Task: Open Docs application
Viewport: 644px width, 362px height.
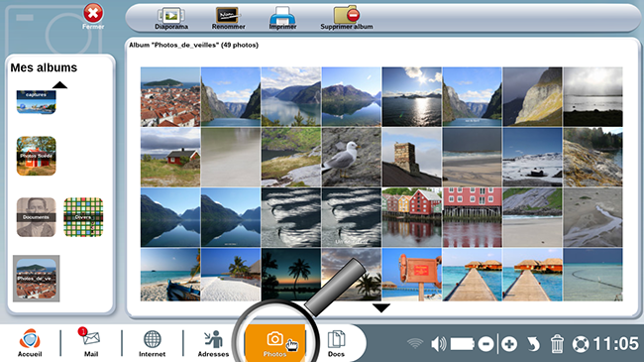Action: coord(336,343)
